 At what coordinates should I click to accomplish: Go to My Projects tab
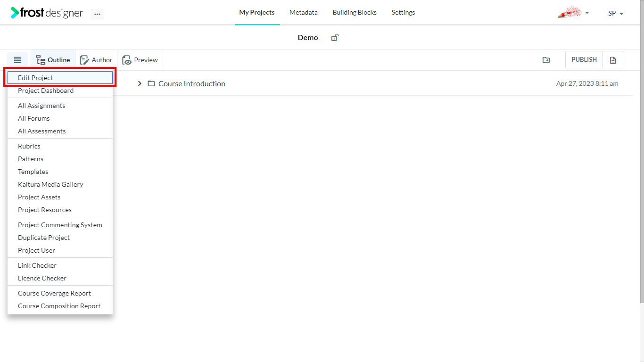pos(257,12)
